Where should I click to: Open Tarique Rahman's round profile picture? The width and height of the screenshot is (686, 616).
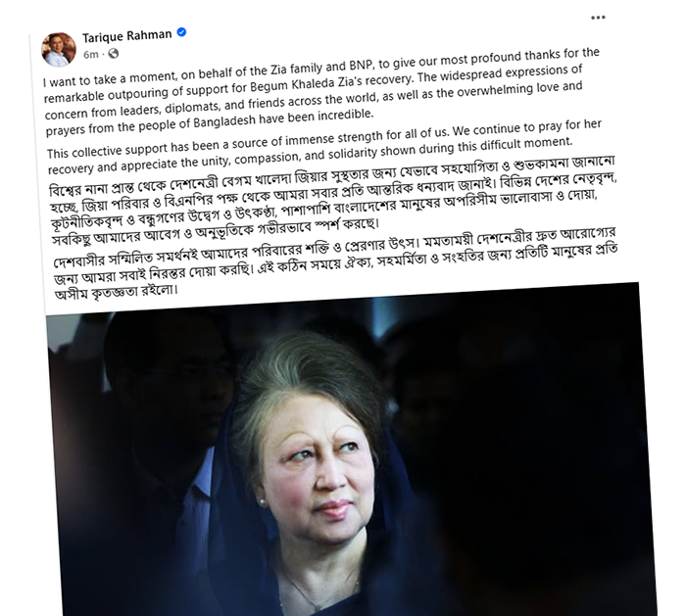(58, 49)
